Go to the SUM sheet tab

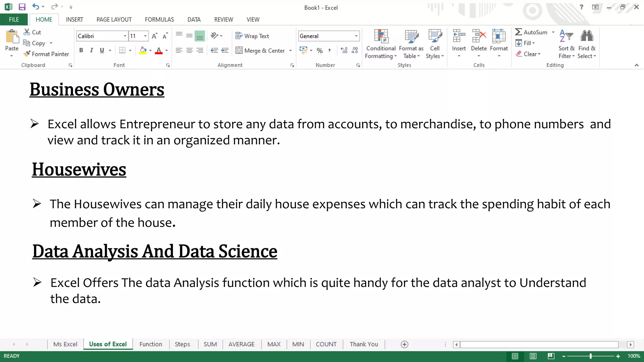click(x=210, y=344)
